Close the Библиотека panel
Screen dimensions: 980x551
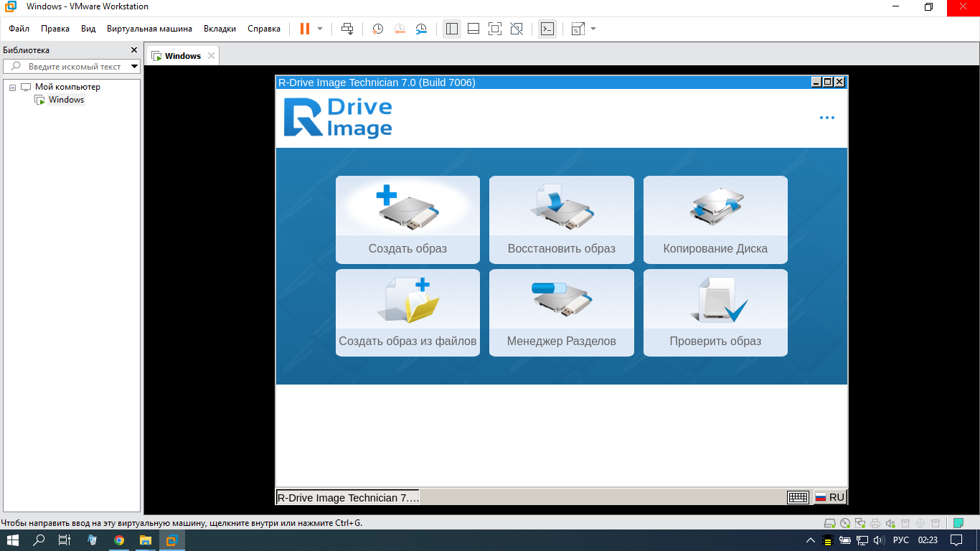[133, 50]
